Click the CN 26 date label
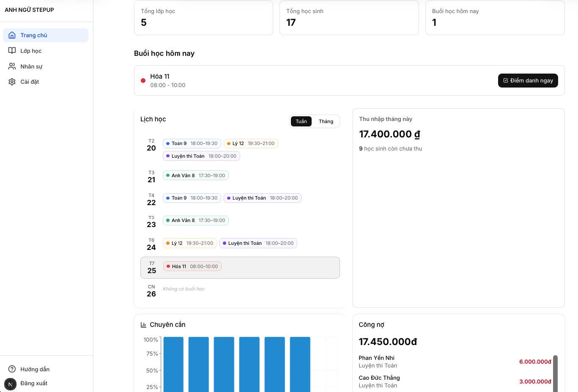578x392 pixels. coord(151,291)
